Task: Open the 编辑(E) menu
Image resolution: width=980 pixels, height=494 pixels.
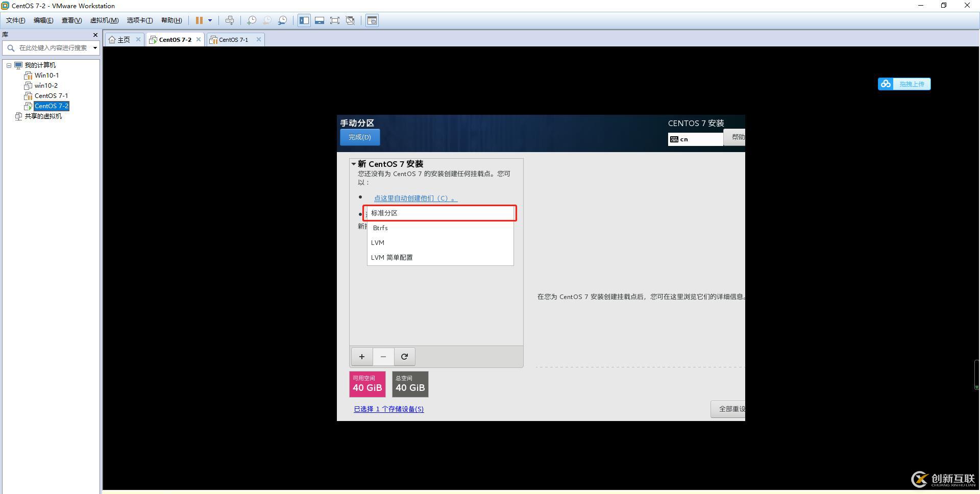Action: (43, 20)
